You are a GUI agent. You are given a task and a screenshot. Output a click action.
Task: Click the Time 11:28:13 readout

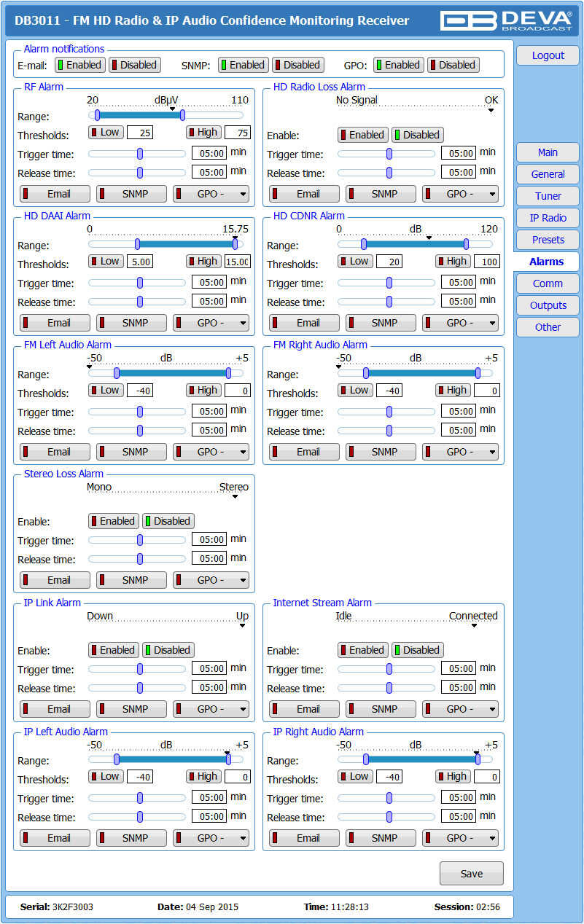coord(349,907)
